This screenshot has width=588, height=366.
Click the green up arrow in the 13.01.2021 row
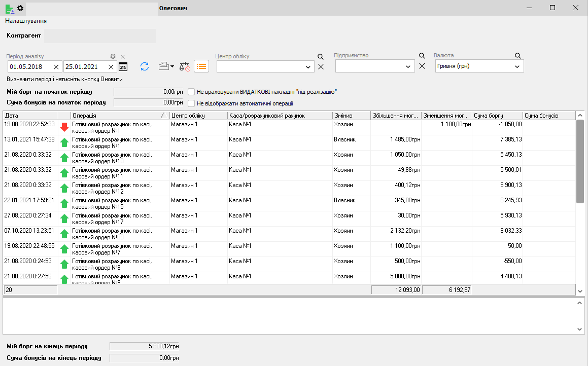(x=64, y=143)
